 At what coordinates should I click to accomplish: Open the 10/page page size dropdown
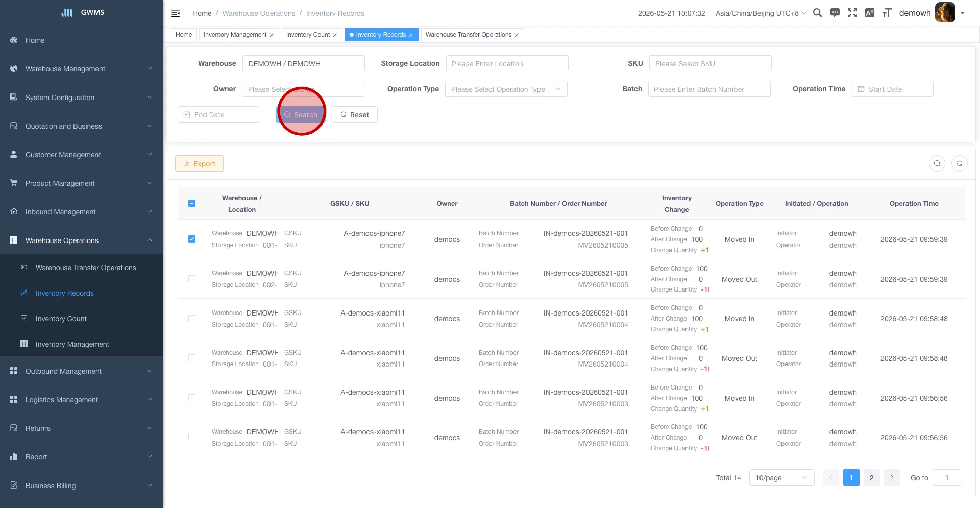[782, 478]
